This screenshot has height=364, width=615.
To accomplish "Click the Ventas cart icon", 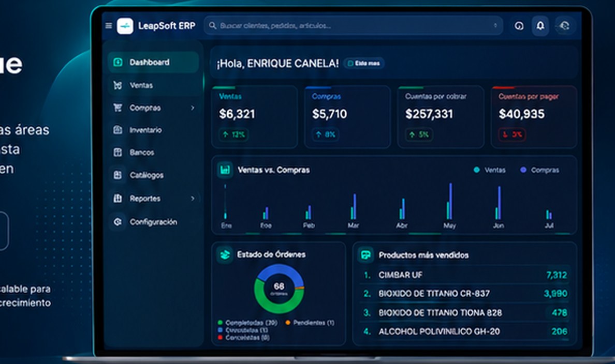I will pyautogui.click(x=118, y=85).
